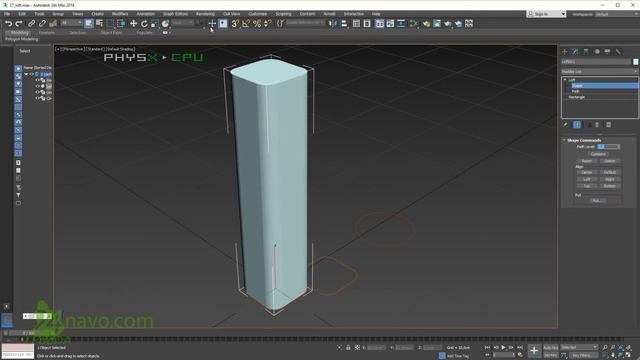Choose the Select and Scale tool

pyautogui.click(x=155, y=24)
